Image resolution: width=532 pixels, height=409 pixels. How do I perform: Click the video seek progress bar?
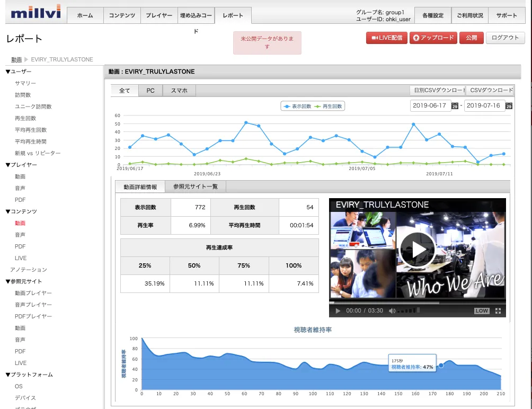coord(417,303)
